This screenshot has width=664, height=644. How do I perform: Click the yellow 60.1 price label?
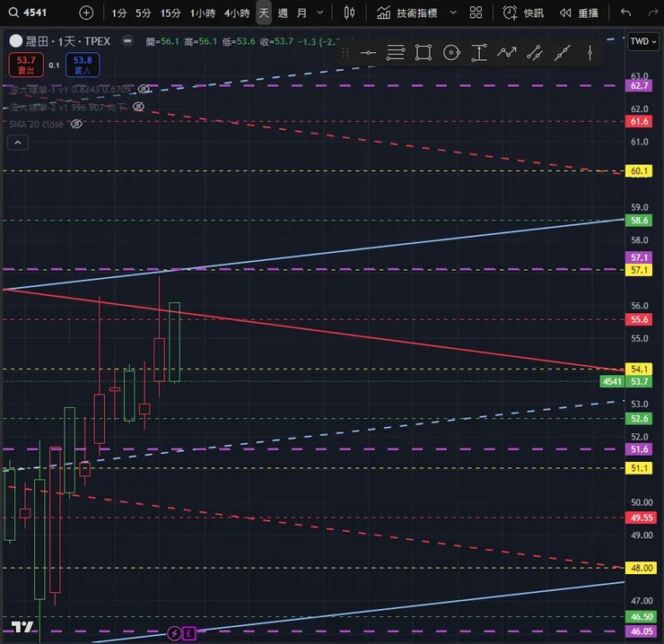pyautogui.click(x=639, y=171)
